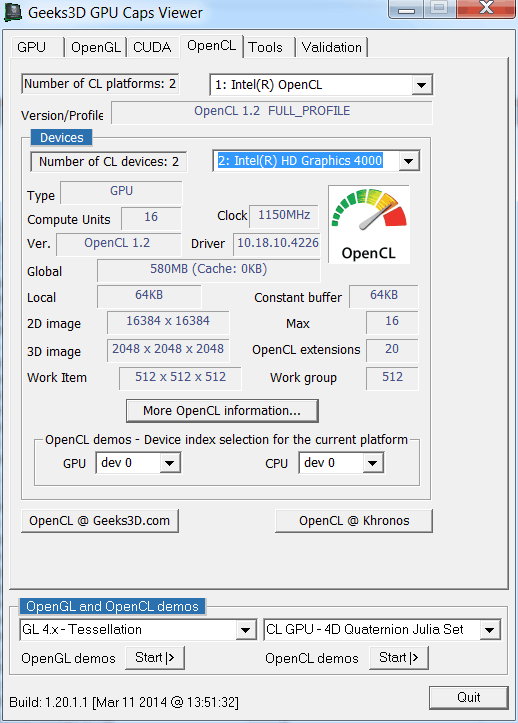Viewport: 518px width, 723px height.
Task: Open the CL GPU - 4D Quaternion Julia Set dropdown
Action: 490,630
